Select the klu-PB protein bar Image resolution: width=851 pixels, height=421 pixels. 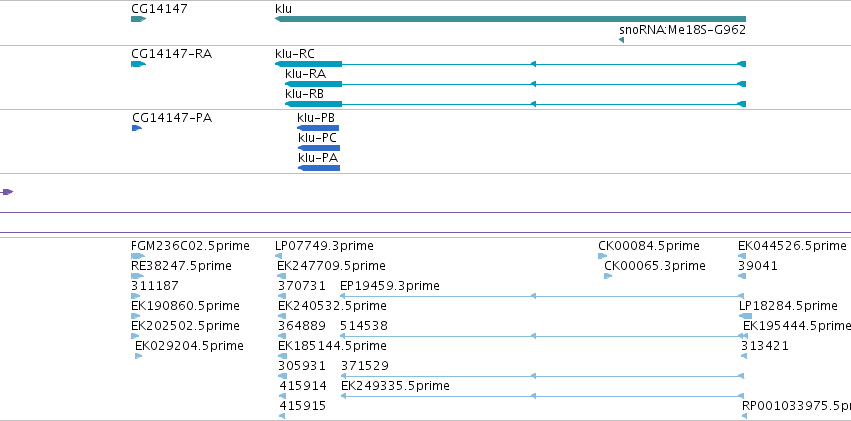click(318, 128)
